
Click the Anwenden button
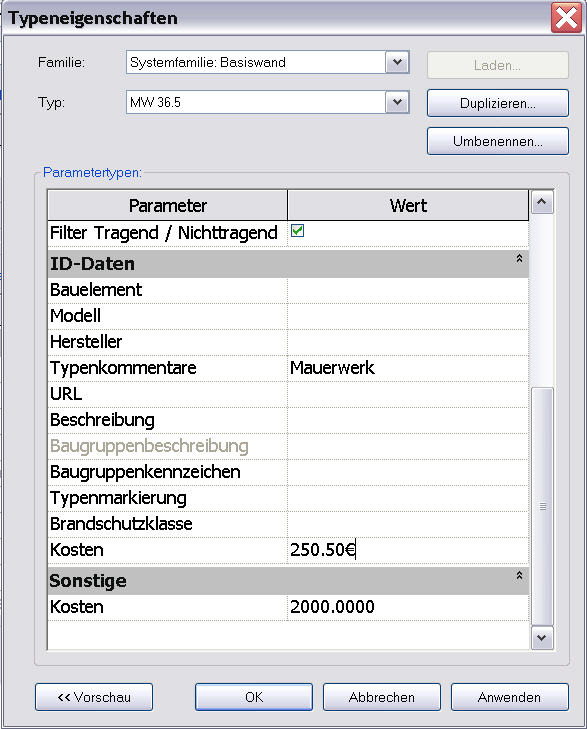tap(509, 697)
